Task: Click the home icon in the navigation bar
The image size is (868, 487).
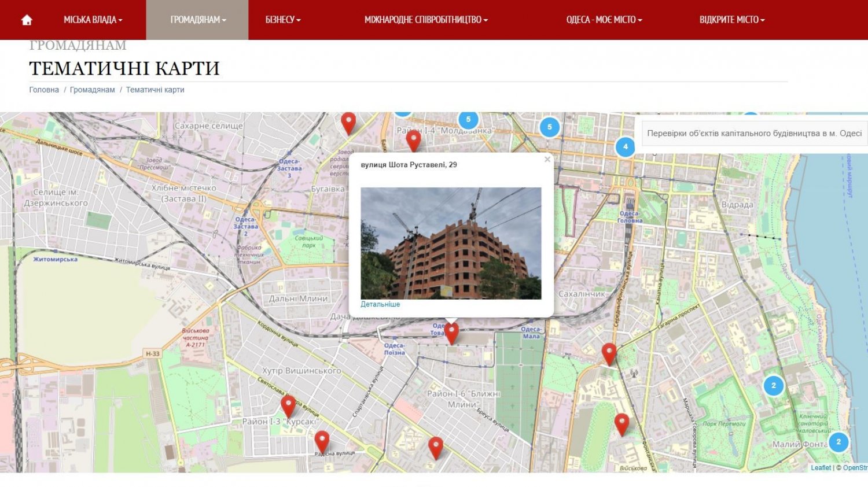Action: (27, 20)
